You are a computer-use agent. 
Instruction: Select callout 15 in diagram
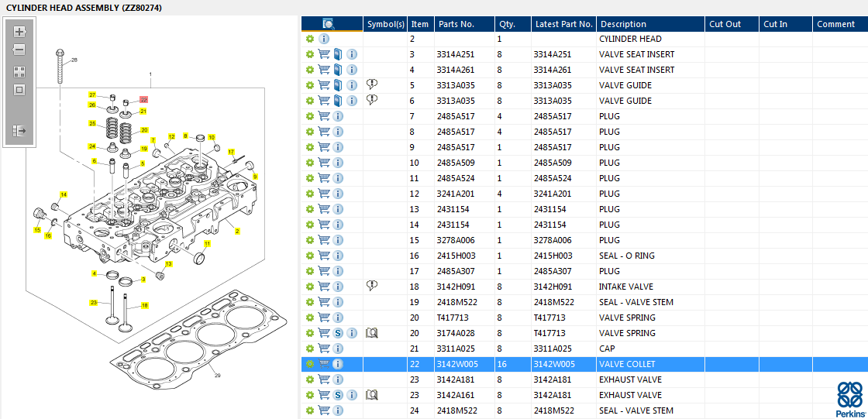(37, 230)
